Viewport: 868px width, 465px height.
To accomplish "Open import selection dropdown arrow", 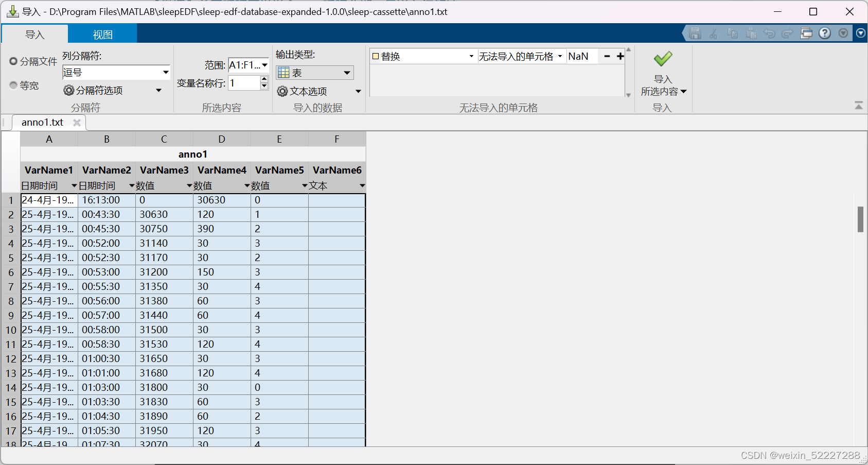I will pyautogui.click(x=684, y=92).
